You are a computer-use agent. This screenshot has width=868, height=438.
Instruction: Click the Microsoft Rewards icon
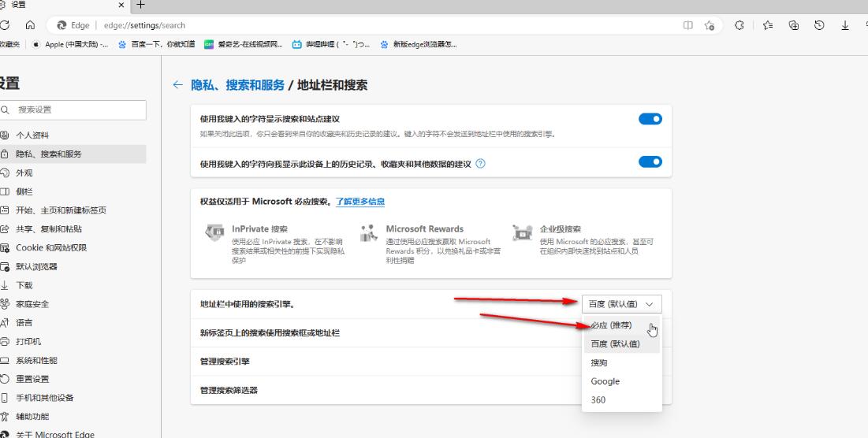369,233
